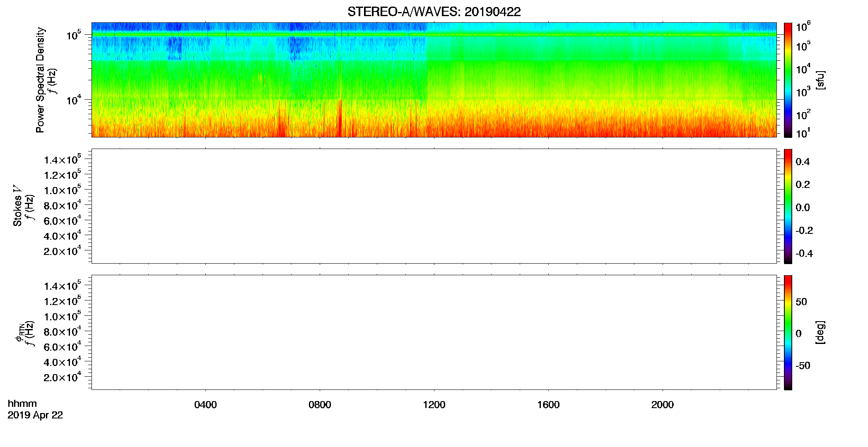This screenshot has height=447, width=868.
Task: Click the -0.4 tick on the Stokes V color bar
Action: pos(804,253)
